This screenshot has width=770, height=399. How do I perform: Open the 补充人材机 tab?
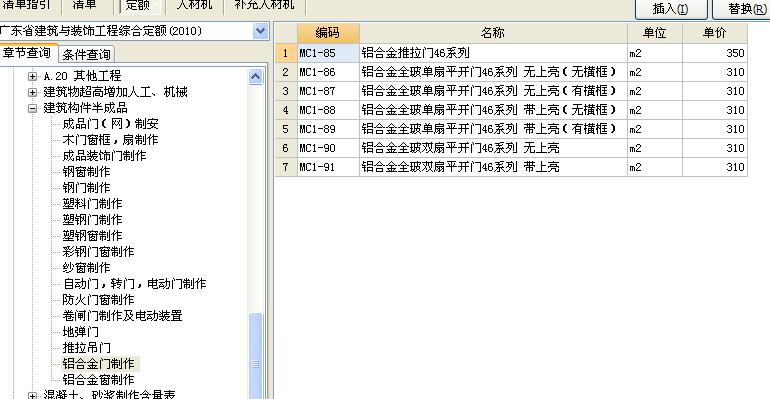264,5
